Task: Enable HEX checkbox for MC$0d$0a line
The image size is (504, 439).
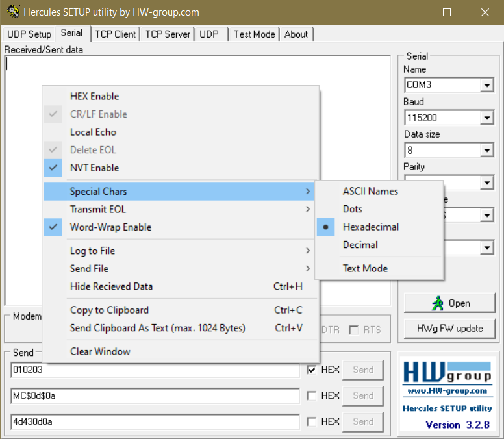Action: click(311, 395)
